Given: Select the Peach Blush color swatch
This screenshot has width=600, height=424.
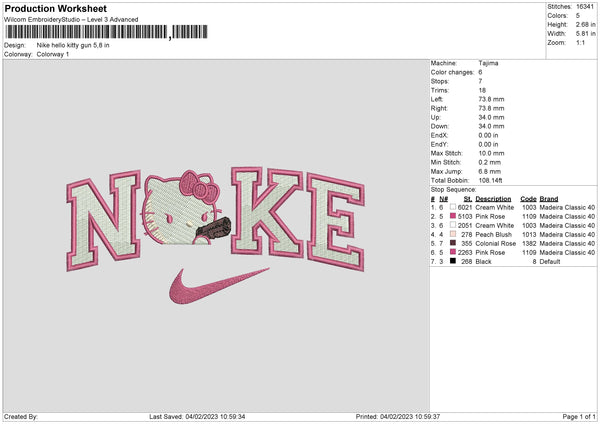Looking at the screenshot, I should tap(453, 234).
